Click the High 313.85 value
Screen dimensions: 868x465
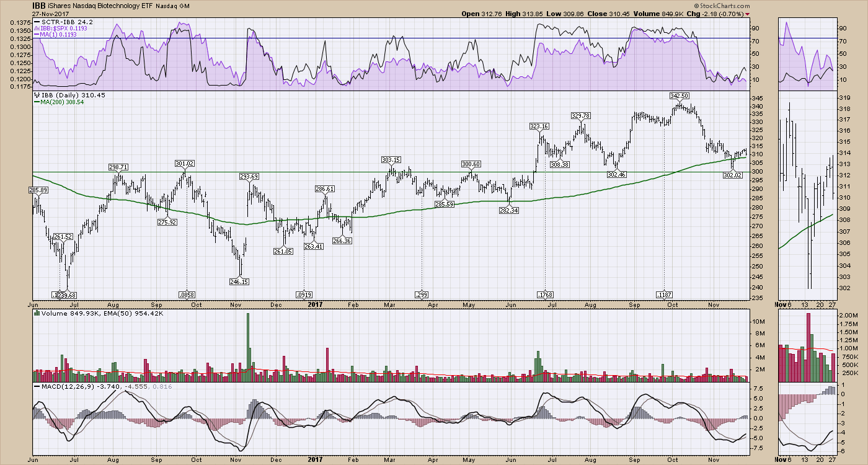tap(532, 14)
